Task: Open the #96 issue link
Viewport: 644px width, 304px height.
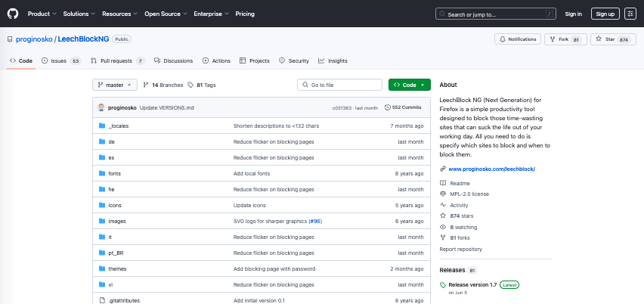Action: click(315, 221)
